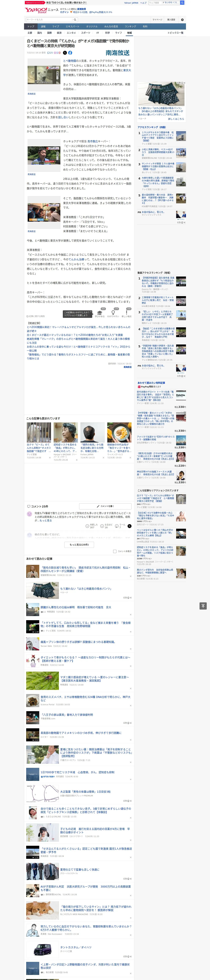Close the reaction support tooltip
The width and height of the screenshot is (210, 980).
click(x=91, y=312)
